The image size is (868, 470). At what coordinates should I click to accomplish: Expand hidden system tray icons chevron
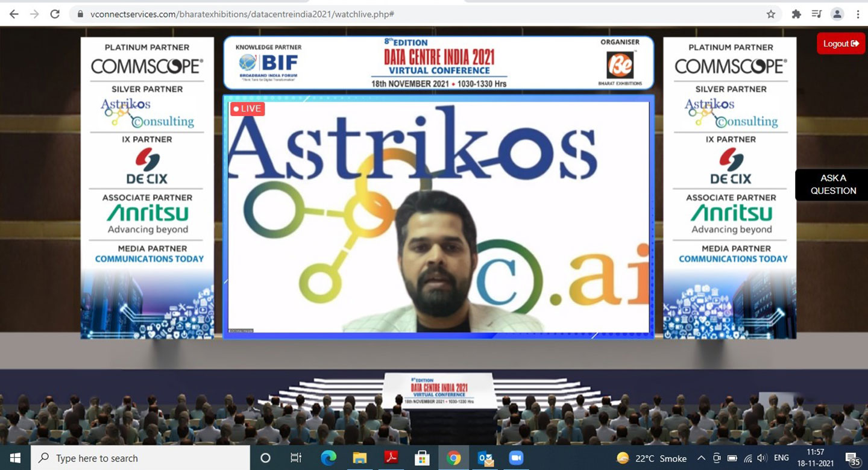tap(701, 458)
